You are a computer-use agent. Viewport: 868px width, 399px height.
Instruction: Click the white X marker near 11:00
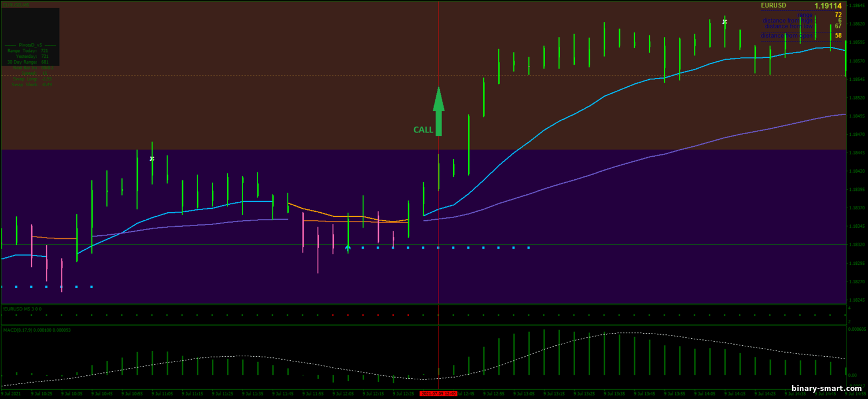tap(152, 158)
